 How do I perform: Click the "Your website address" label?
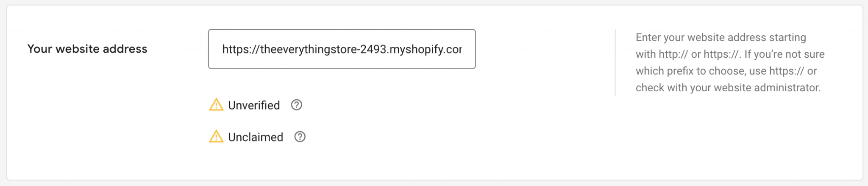coord(87,49)
